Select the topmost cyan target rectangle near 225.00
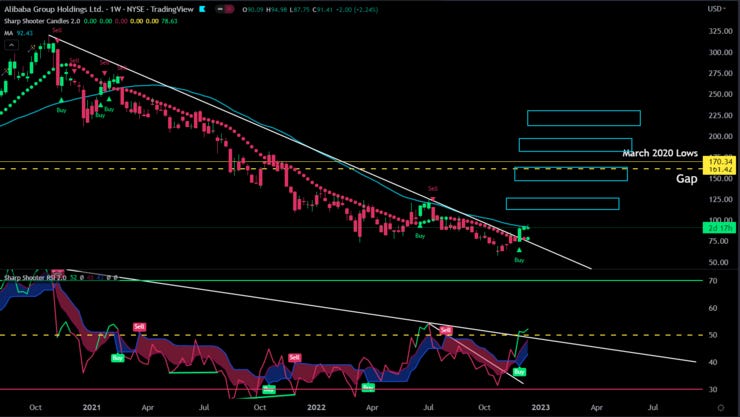Image resolution: width=740 pixels, height=417 pixels. [x=584, y=118]
